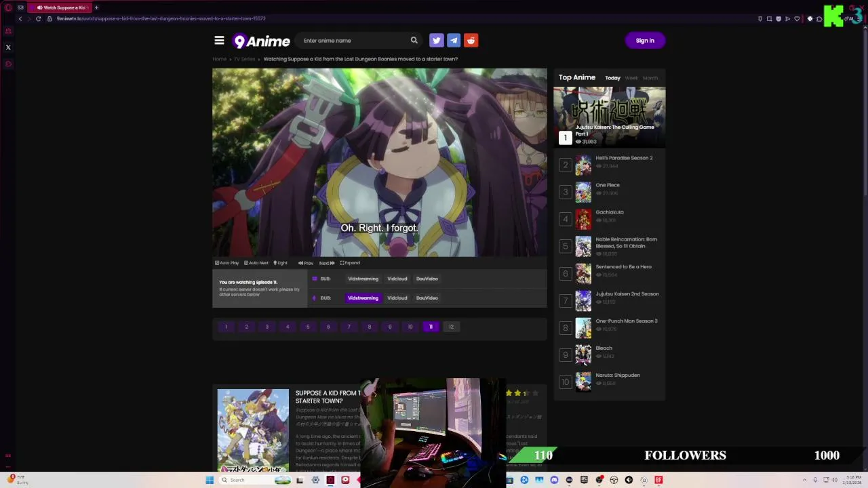Open Hell's Paradise Season 2 link
Image resolution: width=868 pixels, height=488 pixels.
coord(624,158)
